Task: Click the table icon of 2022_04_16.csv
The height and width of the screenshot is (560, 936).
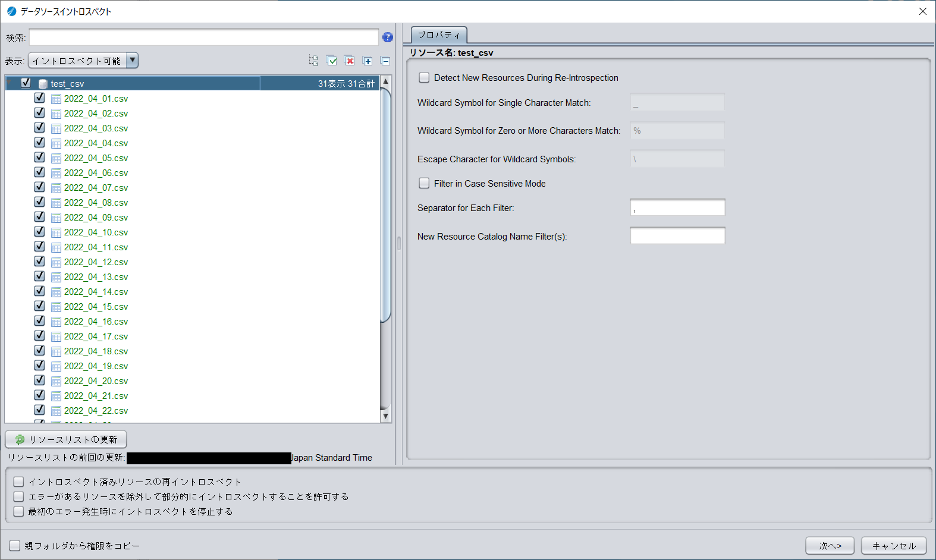Action: (56, 322)
